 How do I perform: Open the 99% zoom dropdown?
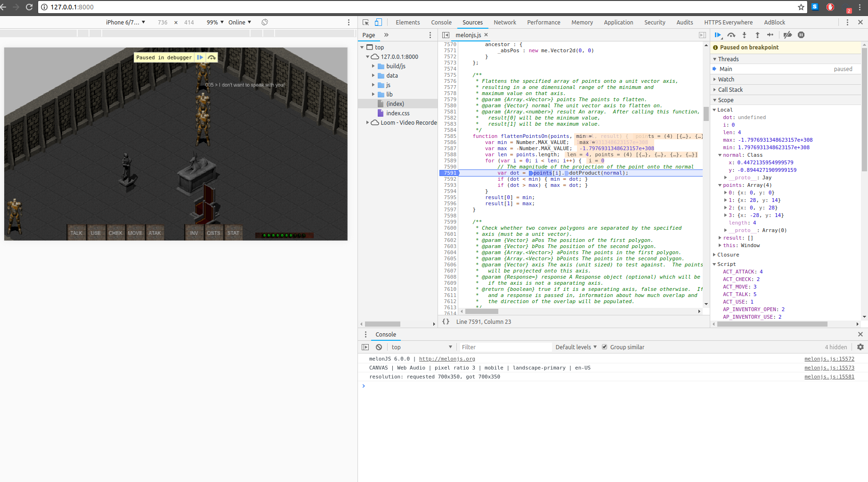[215, 22]
